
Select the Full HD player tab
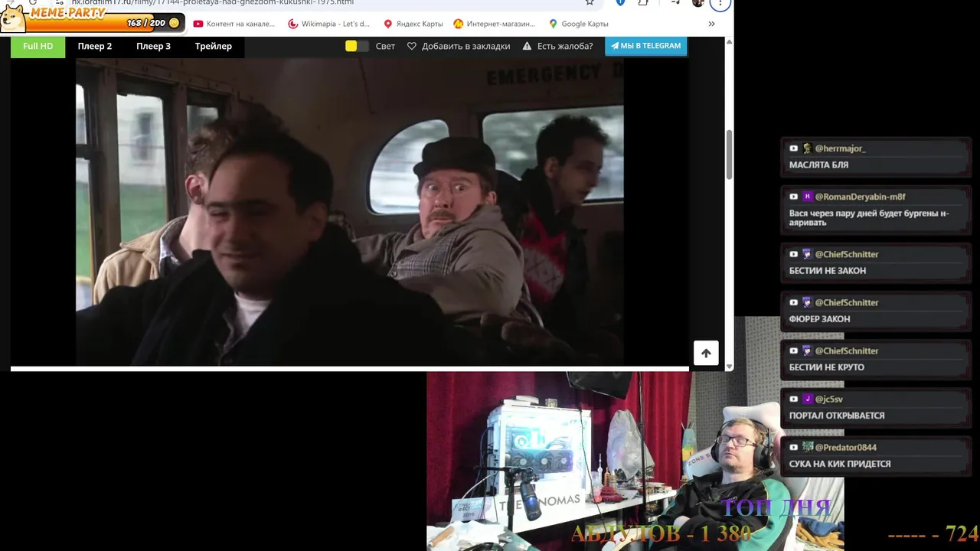coord(38,46)
